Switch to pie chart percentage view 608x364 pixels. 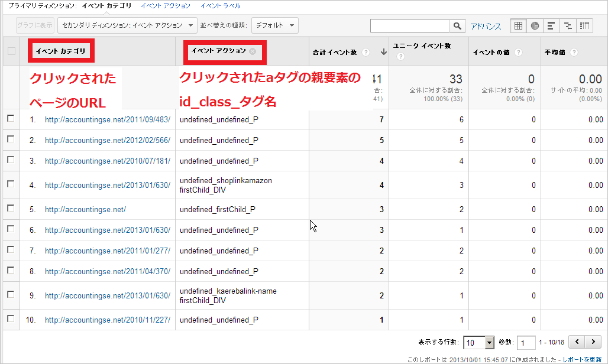(535, 26)
